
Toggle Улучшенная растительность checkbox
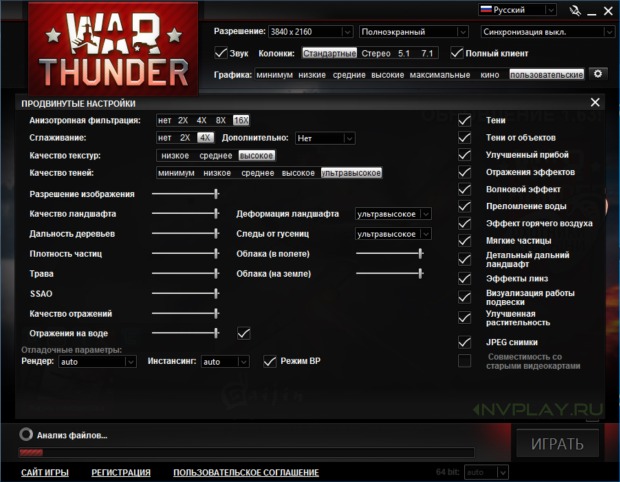(x=464, y=318)
